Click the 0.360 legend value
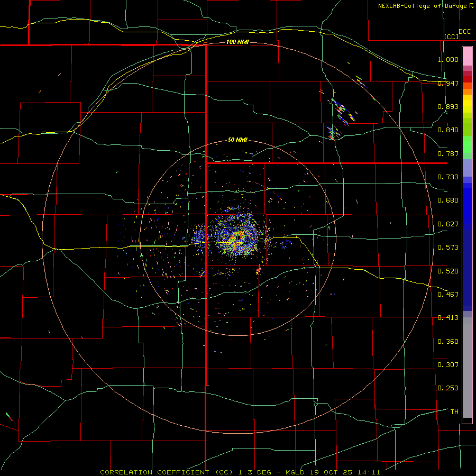 (x=448, y=341)
